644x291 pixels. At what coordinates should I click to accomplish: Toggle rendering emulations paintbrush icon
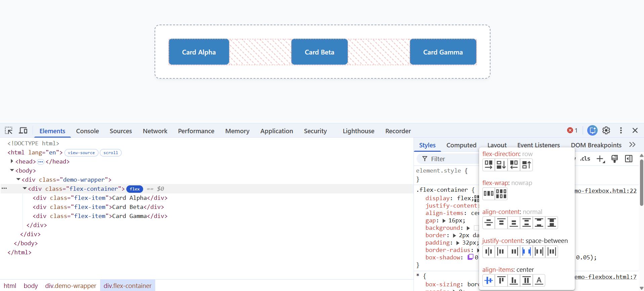point(615,159)
